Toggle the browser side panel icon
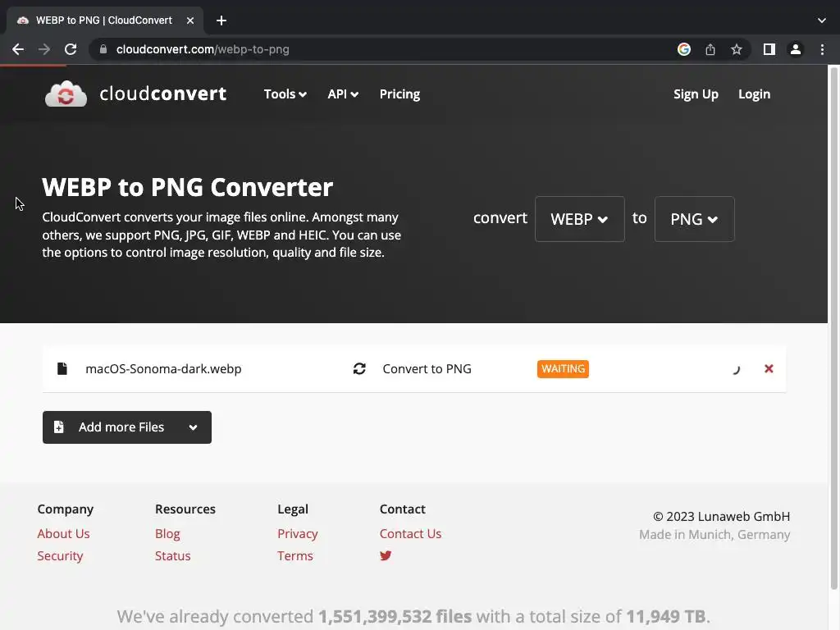This screenshot has height=630, width=840. 769,49
